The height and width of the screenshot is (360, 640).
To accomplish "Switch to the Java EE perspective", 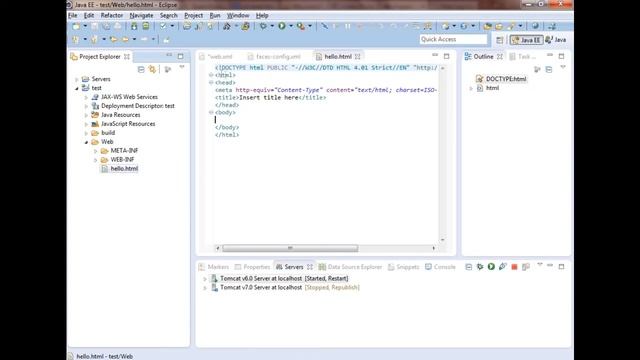I will [x=526, y=40].
